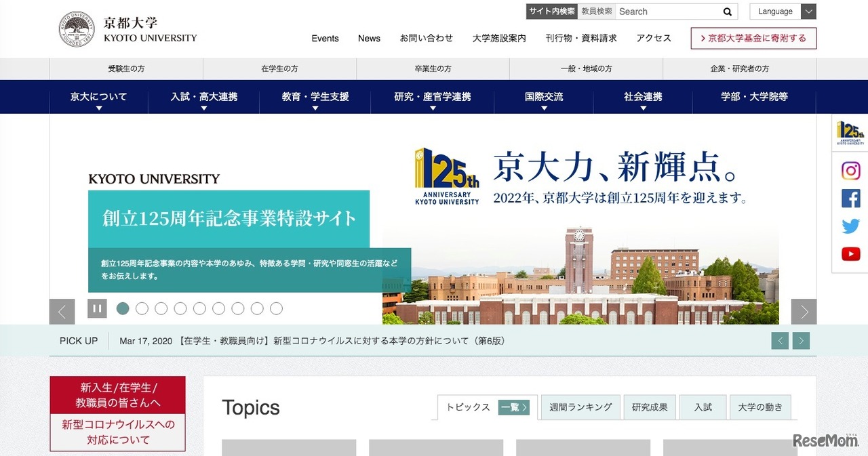Viewport: 868px width, 456px height.
Task: Open the YouTube channel icon
Action: pyautogui.click(x=850, y=254)
